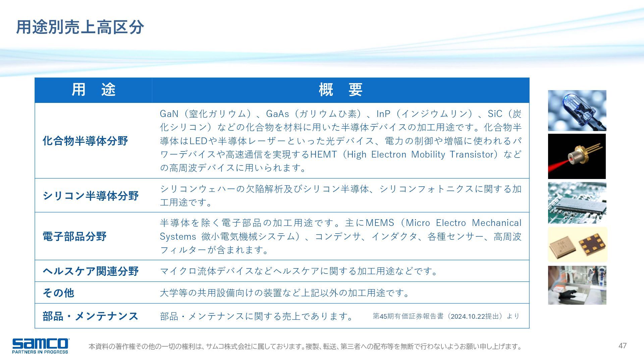Click the マイクロ流体デバイス description text
Screen dimensions: 644x362
click(299, 271)
